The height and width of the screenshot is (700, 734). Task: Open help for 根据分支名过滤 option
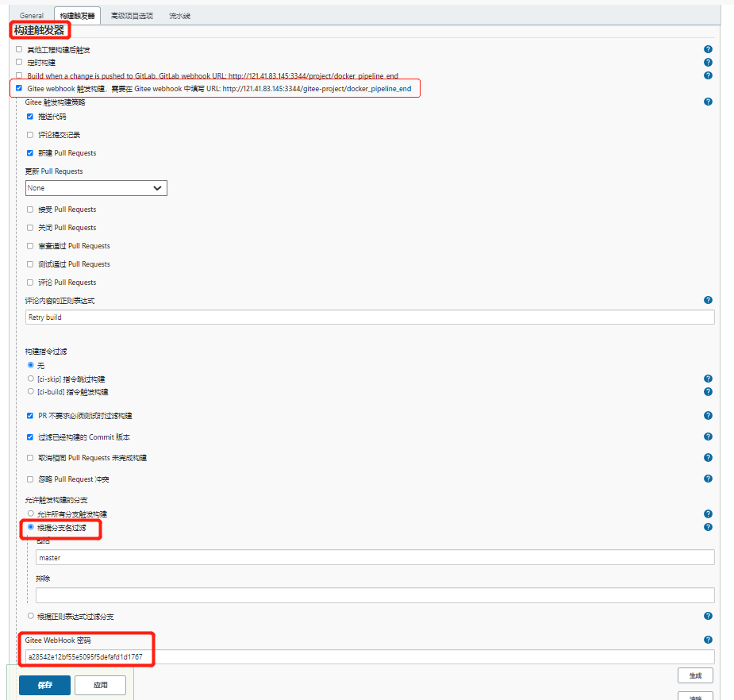[708, 527]
